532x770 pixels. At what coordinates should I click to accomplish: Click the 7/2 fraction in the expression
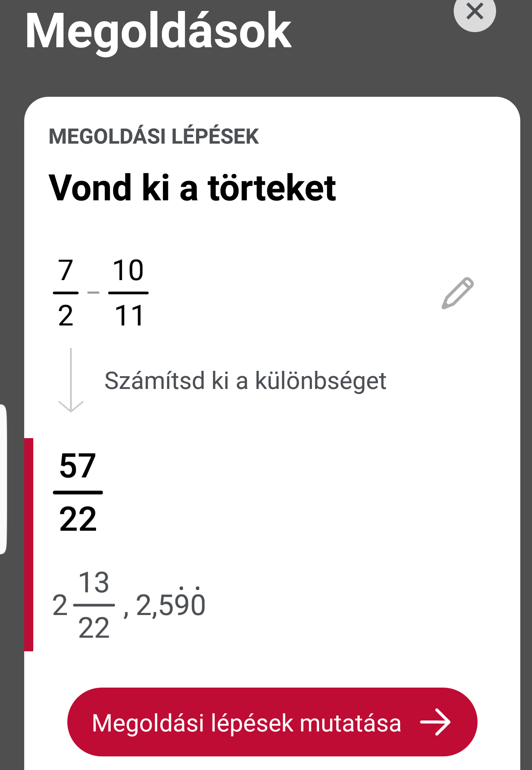(x=66, y=293)
